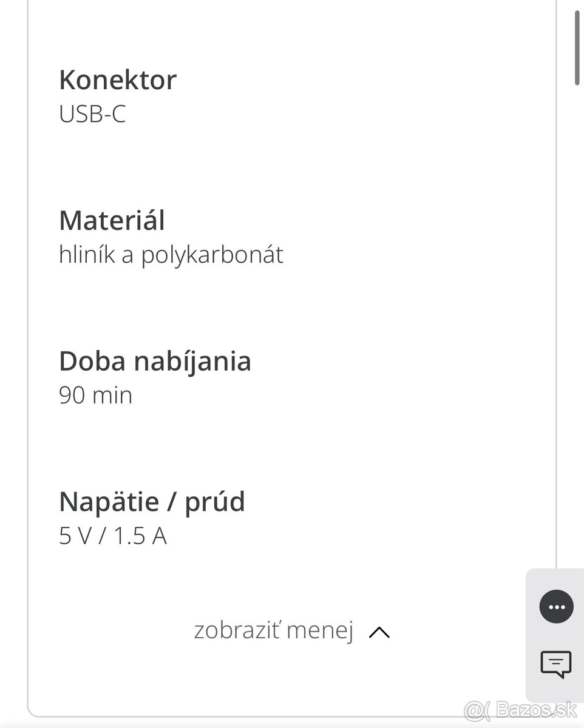584x728 pixels.
Task: Click the "90 min" charging time value
Action: pos(95,396)
